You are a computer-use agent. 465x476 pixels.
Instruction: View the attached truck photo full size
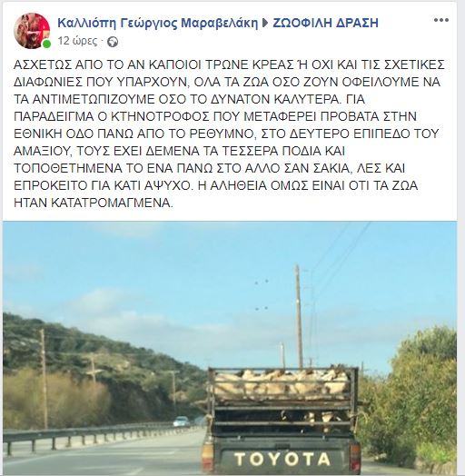[230, 349]
